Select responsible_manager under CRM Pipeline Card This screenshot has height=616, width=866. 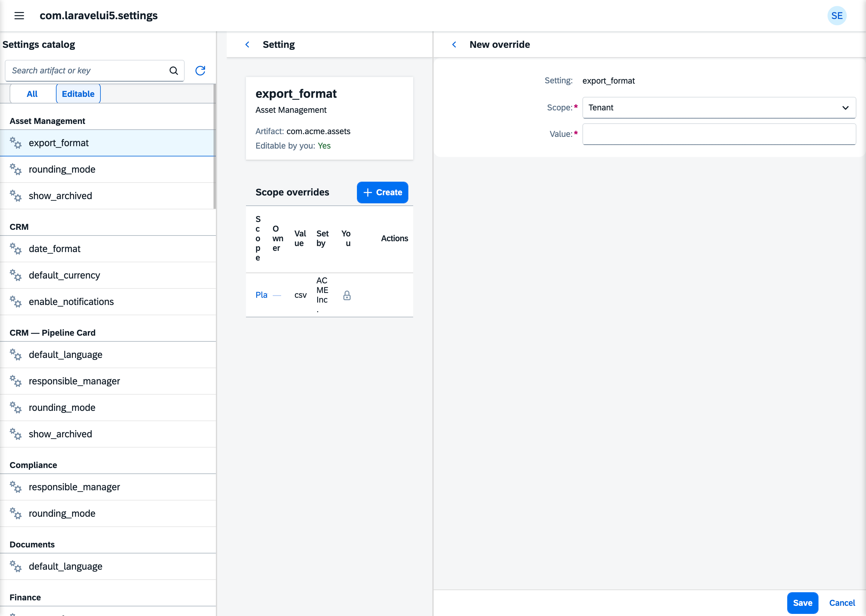[x=108, y=381]
